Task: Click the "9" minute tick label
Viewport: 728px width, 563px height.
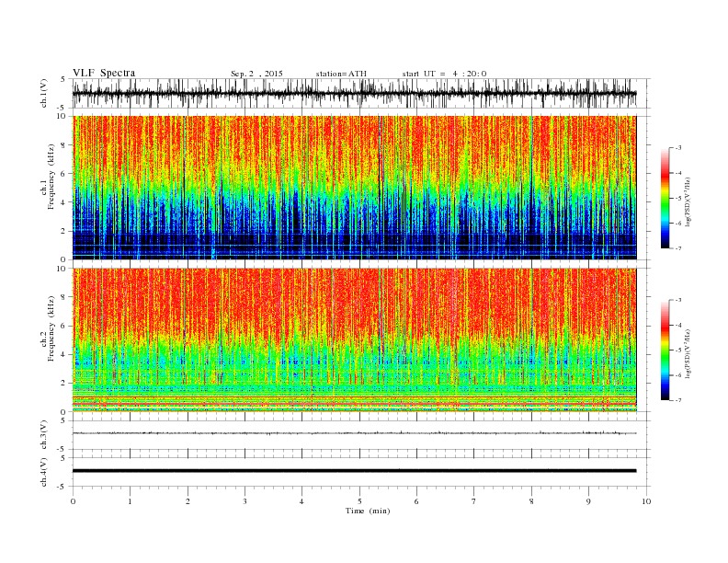Action: (588, 501)
